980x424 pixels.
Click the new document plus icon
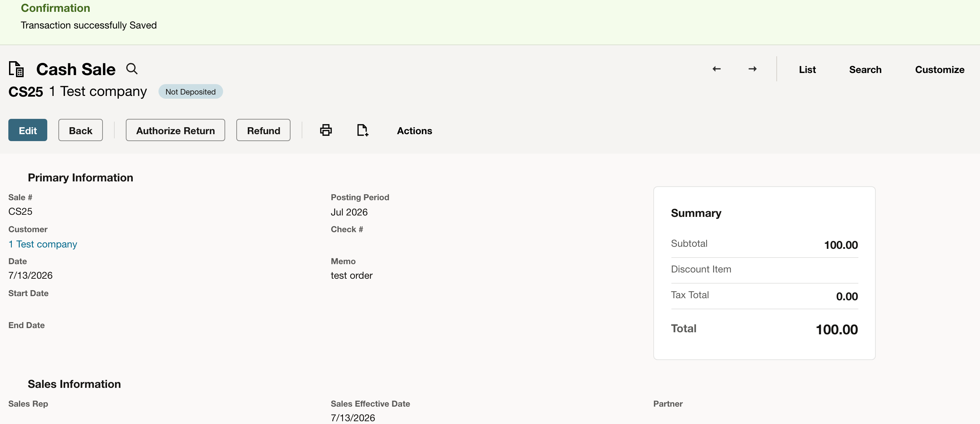pos(362,130)
